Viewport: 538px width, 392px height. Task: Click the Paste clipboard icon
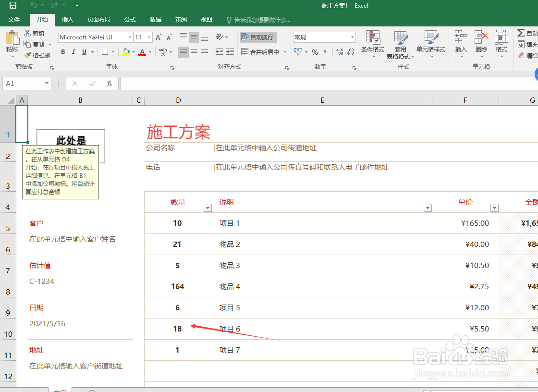[x=12, y=38]
